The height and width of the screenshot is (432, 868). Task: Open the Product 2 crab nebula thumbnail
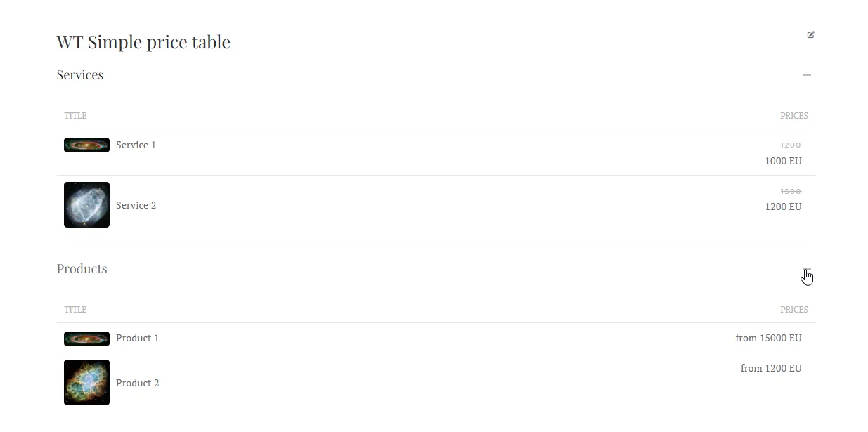[86, 382]
